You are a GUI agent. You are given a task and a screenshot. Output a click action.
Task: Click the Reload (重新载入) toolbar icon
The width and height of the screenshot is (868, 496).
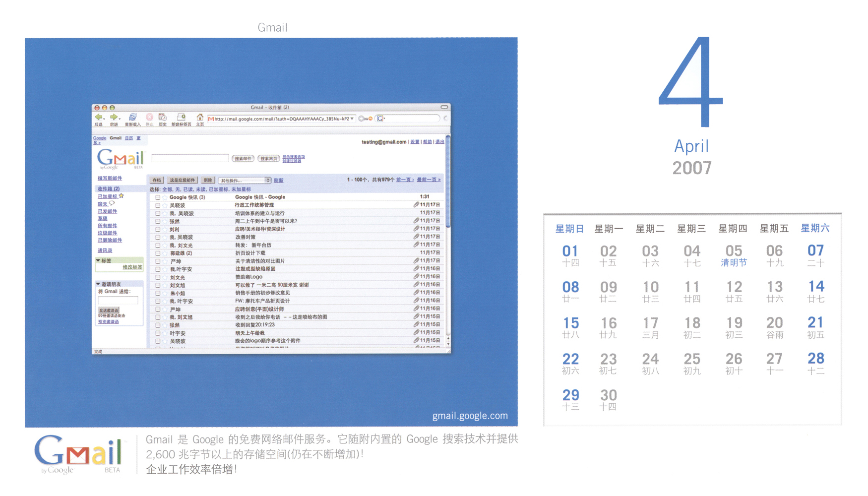(132, 117)
